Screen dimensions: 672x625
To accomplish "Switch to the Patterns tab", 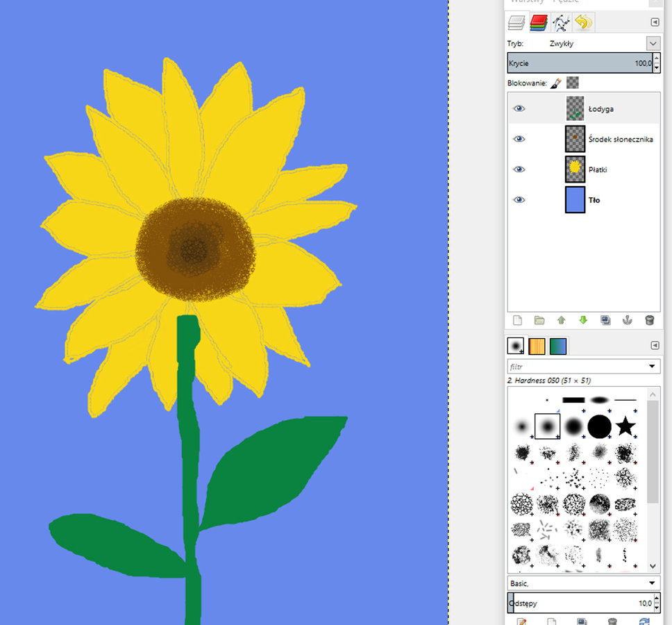I will 537,346.
